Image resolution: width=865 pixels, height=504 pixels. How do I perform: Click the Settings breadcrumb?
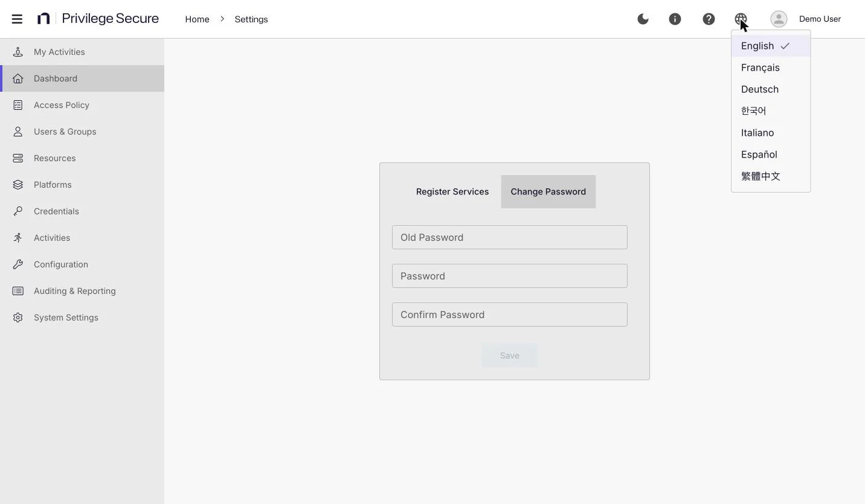[x=251, y=19]
